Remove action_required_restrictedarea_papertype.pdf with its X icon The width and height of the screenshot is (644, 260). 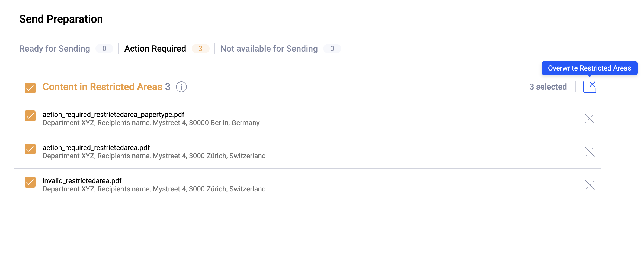pyautogui.click(x=589, y=119)
